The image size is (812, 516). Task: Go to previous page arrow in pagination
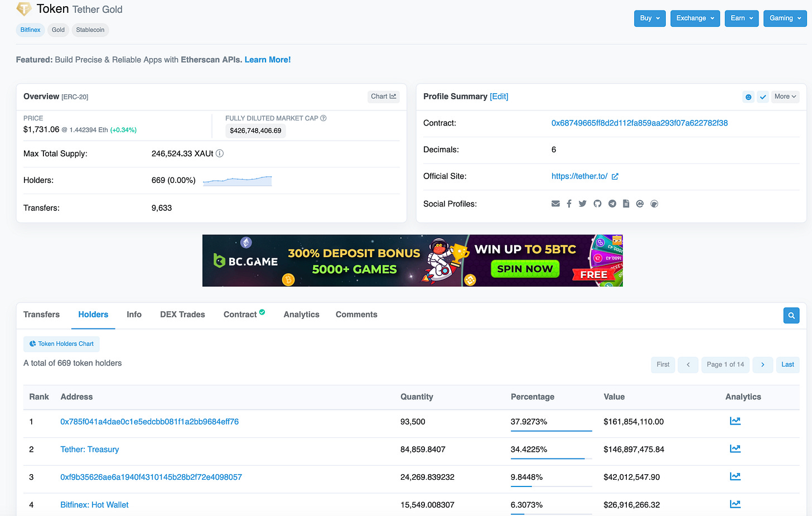coord(688,365)
